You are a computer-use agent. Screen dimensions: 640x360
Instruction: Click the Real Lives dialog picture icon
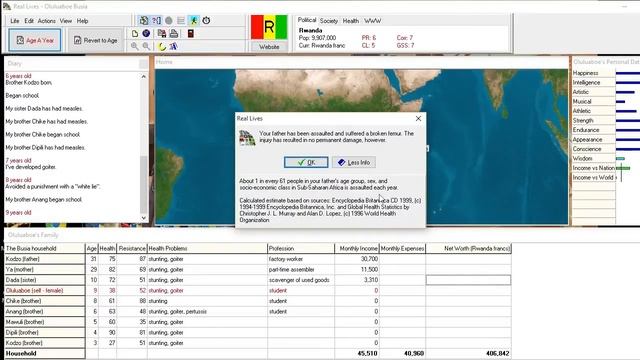click(247, 138)
